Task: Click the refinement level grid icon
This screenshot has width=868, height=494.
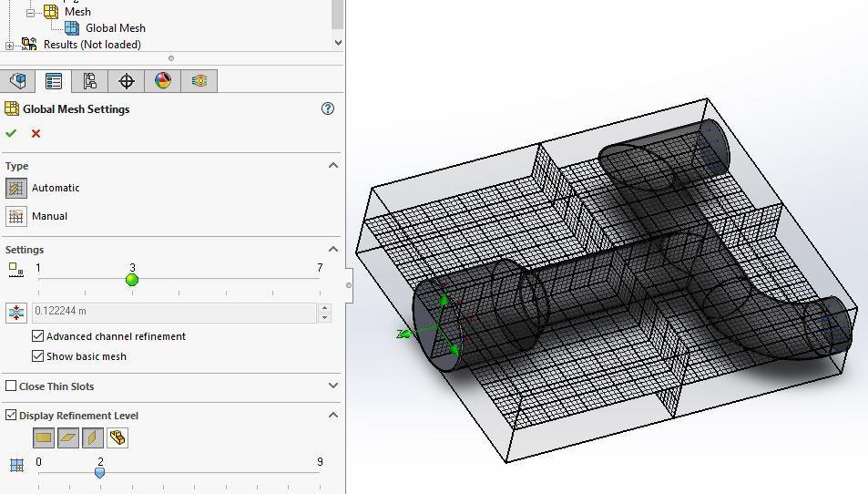Action: [x=16, y=465]
